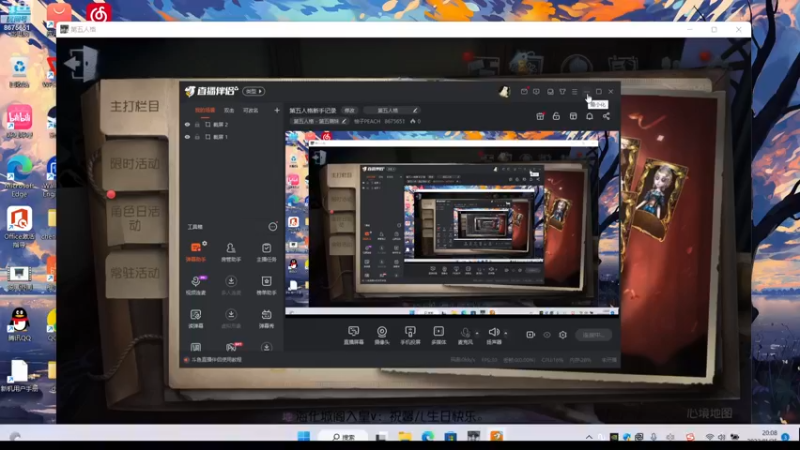Open the Microsoft Edge desktop shortcut
The height and width of the screenshot is (450, 800).
pos(19,177)
